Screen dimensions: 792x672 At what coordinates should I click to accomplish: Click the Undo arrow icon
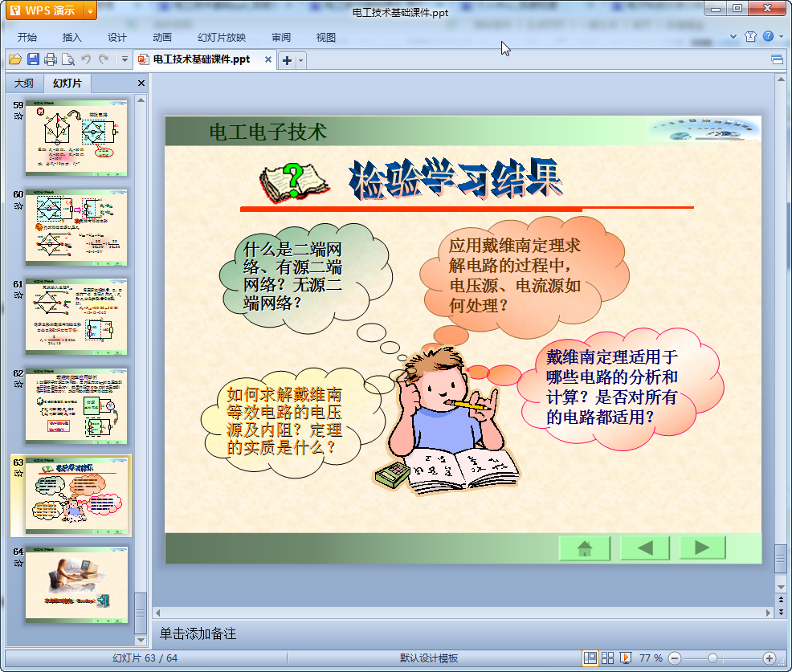tap(87, 59)
